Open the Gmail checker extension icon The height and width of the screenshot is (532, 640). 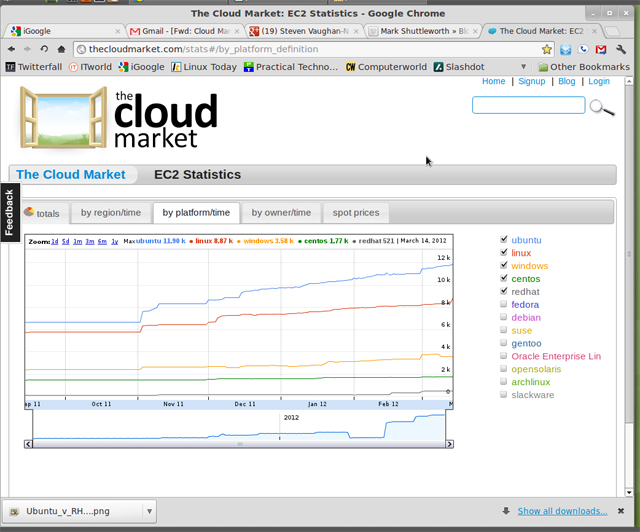(601, 49)
